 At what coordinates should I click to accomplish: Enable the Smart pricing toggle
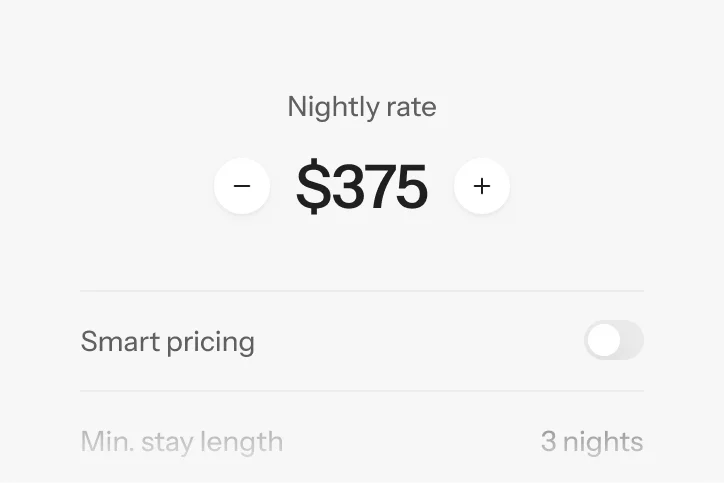pos(613,341)
